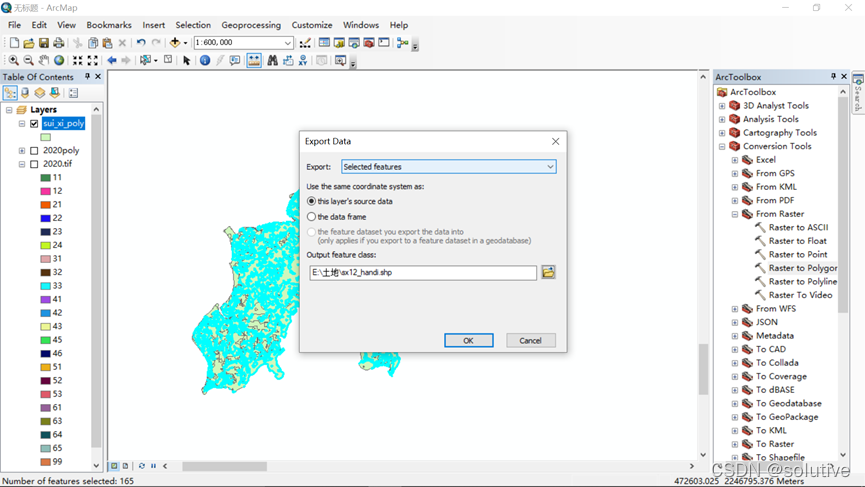Collapse the Layers data frame node

pos(9,110)
